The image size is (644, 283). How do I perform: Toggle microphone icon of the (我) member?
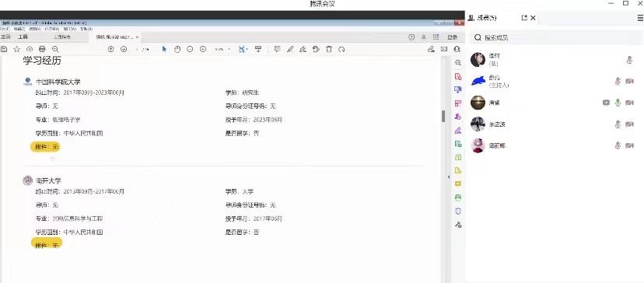pos(629,60)
